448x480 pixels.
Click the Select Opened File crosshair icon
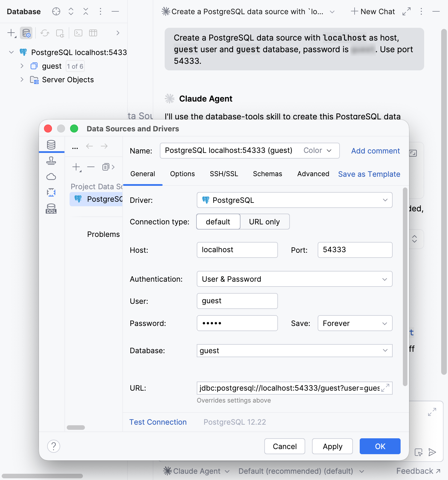tap(56, 11)
